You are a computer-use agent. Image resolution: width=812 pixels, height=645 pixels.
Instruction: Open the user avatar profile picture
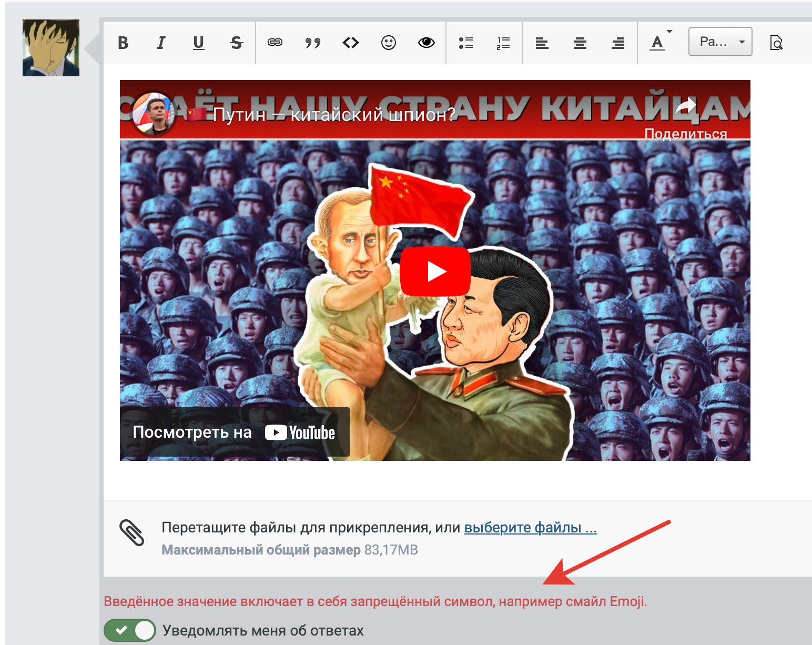pyautogui.click(x=51, y=48)
